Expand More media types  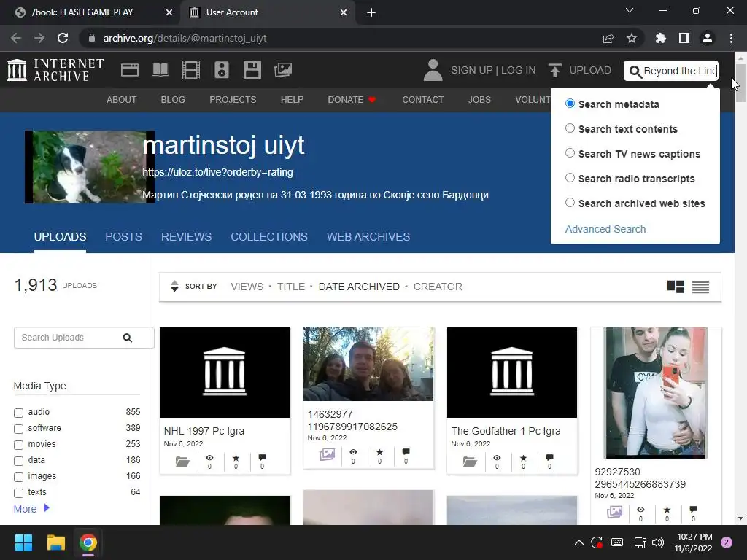(x=31, y=508)
